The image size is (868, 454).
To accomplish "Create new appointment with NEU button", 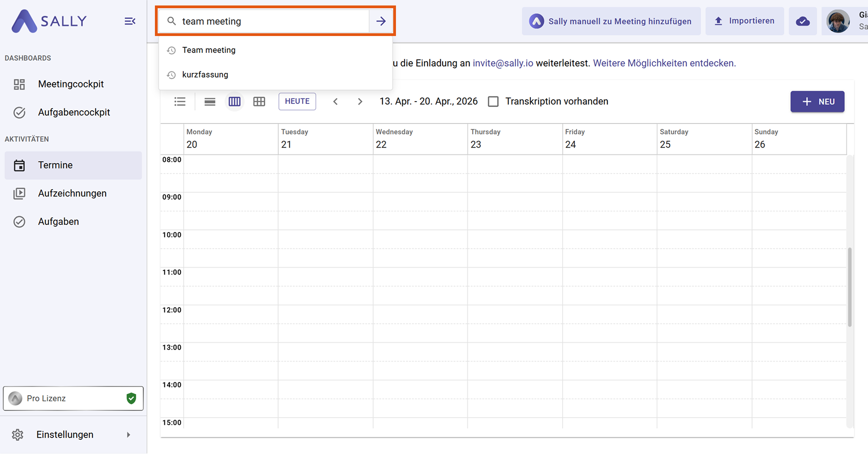I will (817, 102).
